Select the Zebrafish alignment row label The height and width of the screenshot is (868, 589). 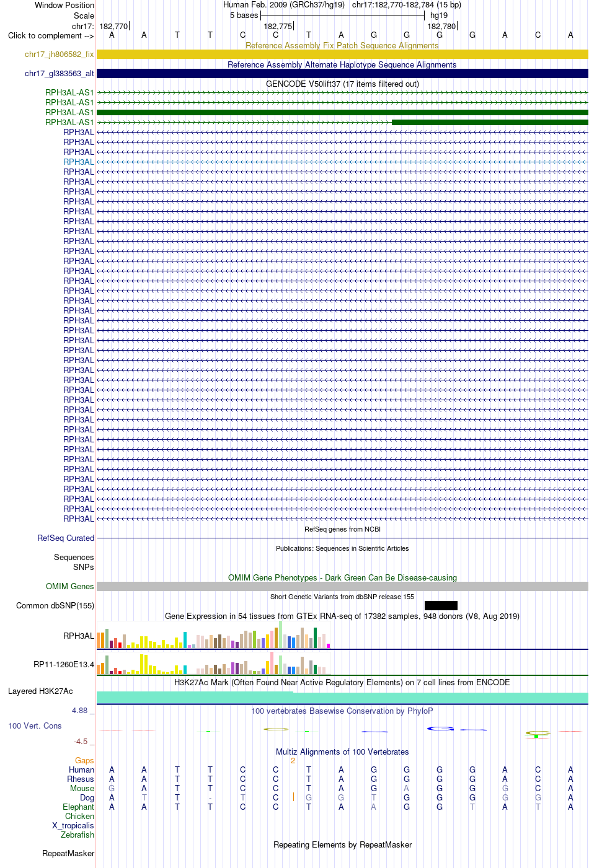click(x=77, y=835)
